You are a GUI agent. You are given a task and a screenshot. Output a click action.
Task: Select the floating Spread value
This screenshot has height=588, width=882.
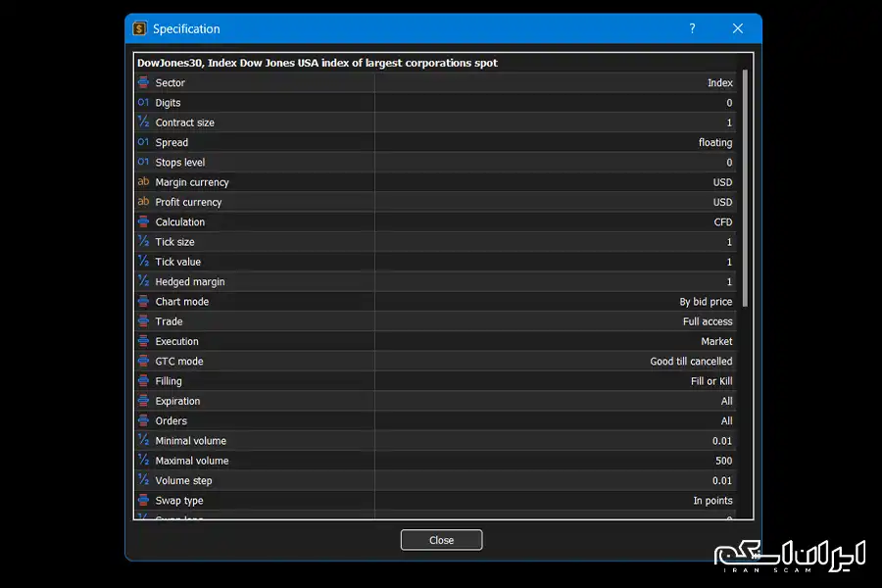point(715,142)
